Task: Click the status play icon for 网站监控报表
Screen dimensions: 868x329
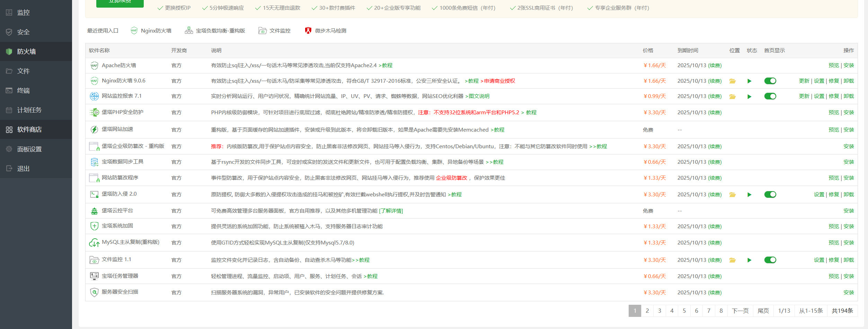Action: coord(750,97)
